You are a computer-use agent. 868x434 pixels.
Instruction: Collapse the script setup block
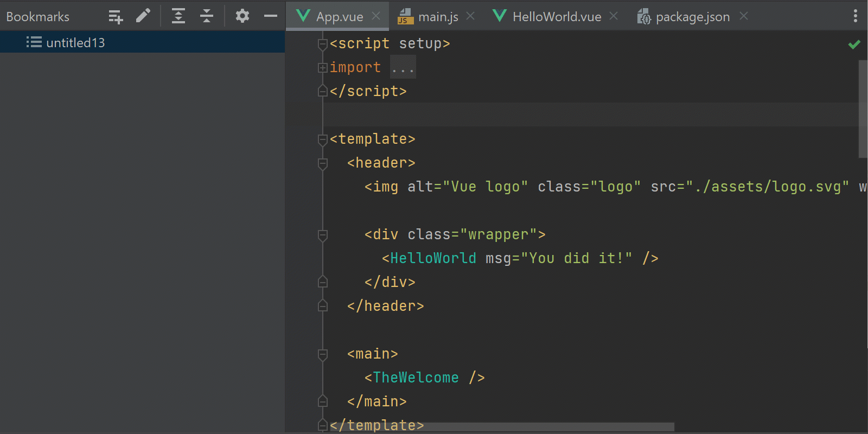point(323,44)
